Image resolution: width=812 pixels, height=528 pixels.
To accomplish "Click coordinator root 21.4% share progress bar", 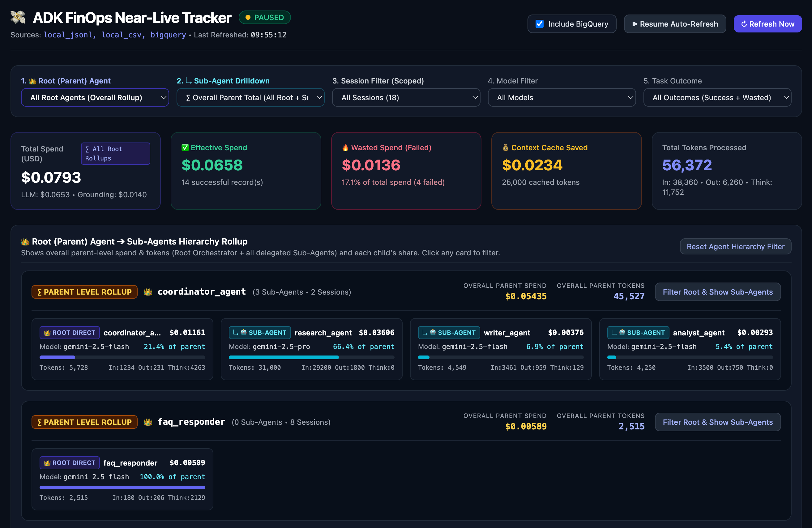I will 122,357.
